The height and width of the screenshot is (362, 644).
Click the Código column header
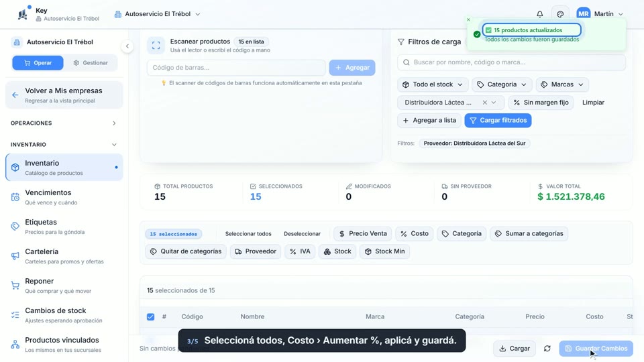tap(193, 317)
